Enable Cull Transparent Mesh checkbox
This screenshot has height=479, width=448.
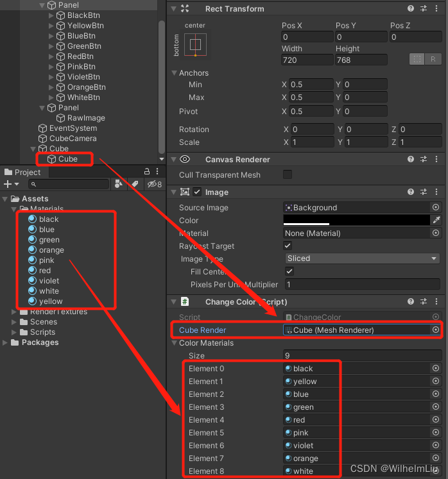(288, 174)
